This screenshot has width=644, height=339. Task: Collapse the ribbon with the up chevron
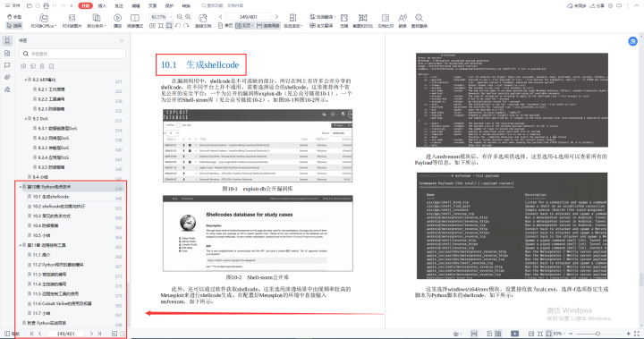coord(637,5)
